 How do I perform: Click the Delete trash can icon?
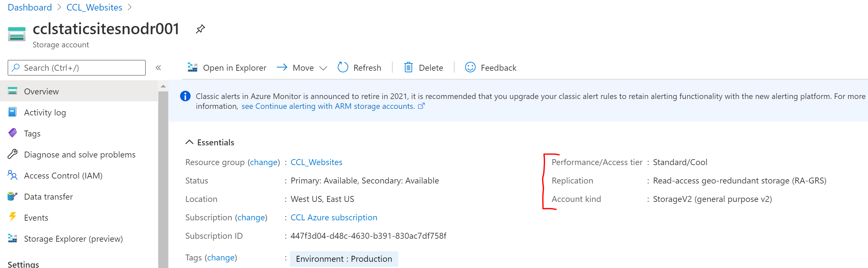[408, 68]
